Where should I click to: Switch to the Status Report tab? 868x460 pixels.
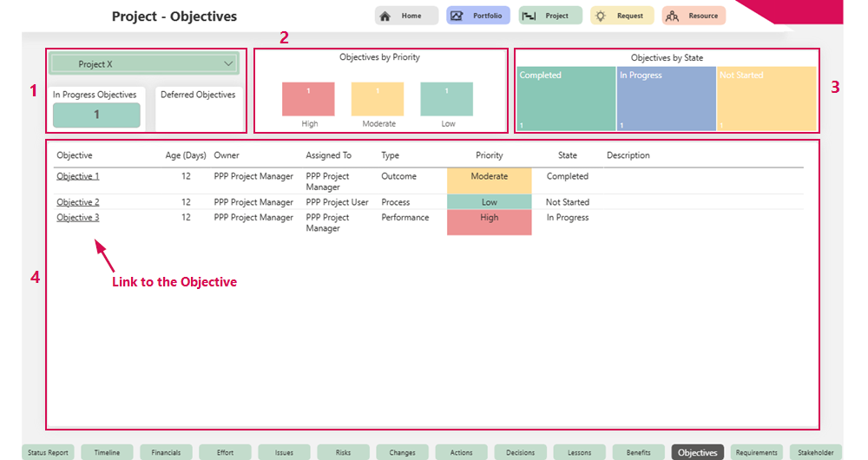click(48, 452)
